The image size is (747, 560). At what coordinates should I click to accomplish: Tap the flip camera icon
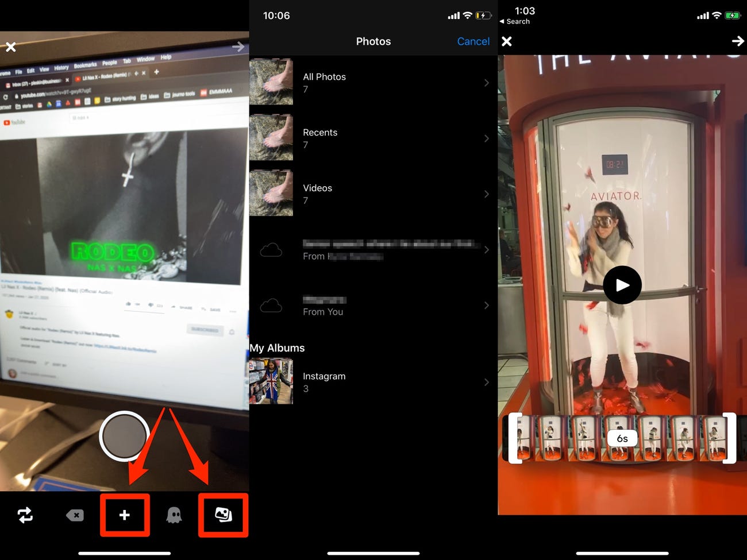point(25,515)
